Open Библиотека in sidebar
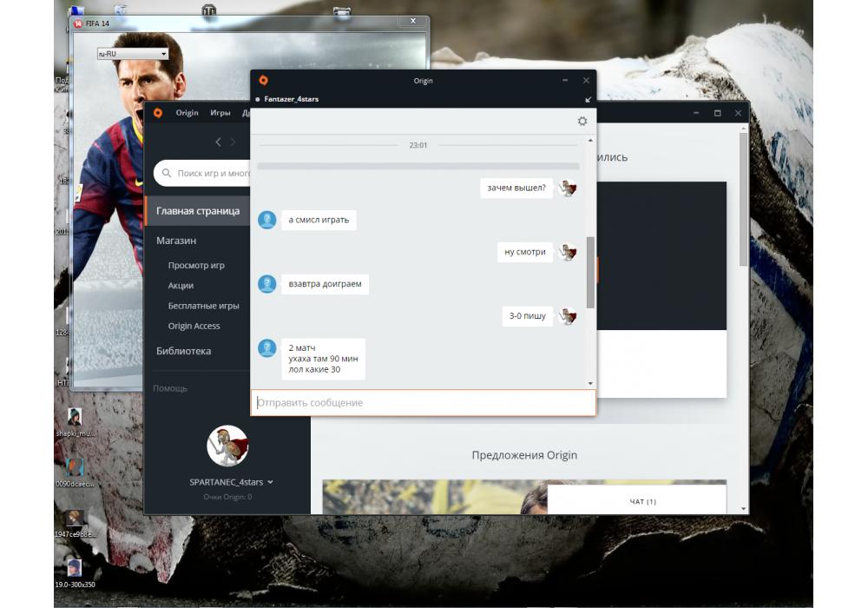 (x=183, y=351)
